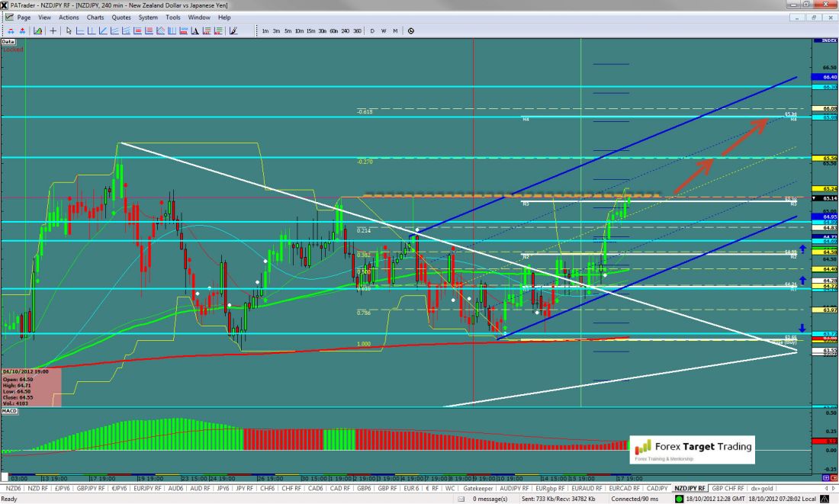Select the arrow pointer tool
839x504 pixels.
tap(69, 31)
